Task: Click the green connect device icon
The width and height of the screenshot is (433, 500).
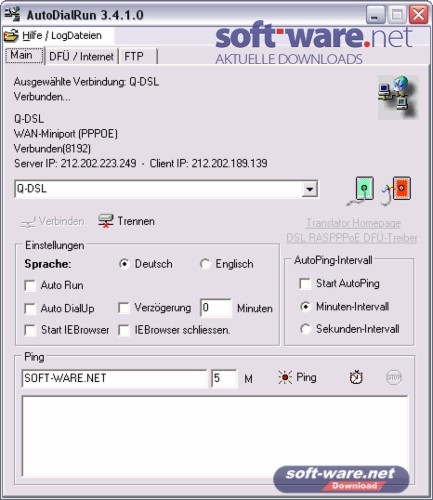Action: click(361, 190)
